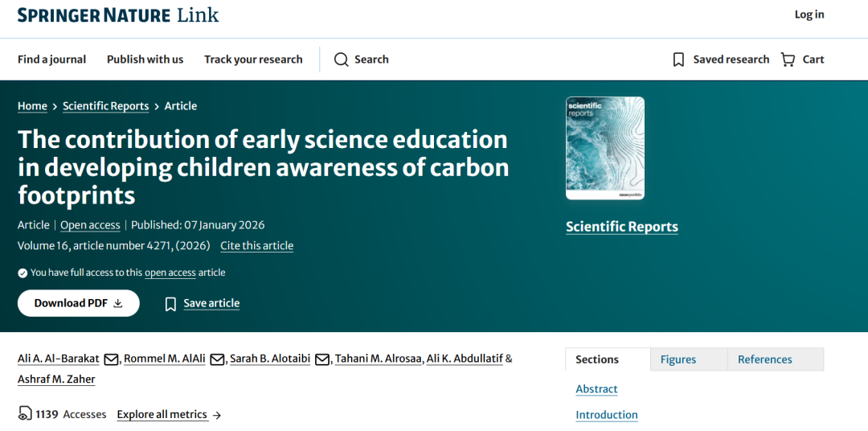The width and height of the screenshot is (868, 431).
Task: Click the Log in link
Action: coord(809,14)
